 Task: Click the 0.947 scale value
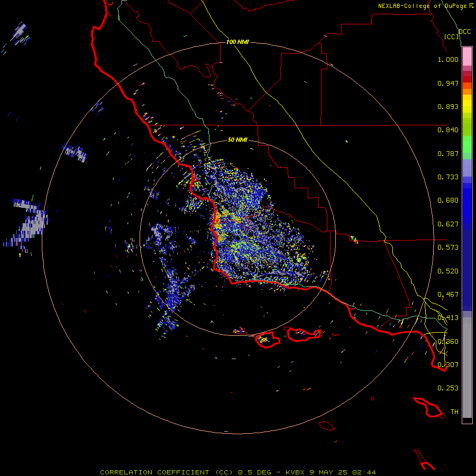pos(448,83)
